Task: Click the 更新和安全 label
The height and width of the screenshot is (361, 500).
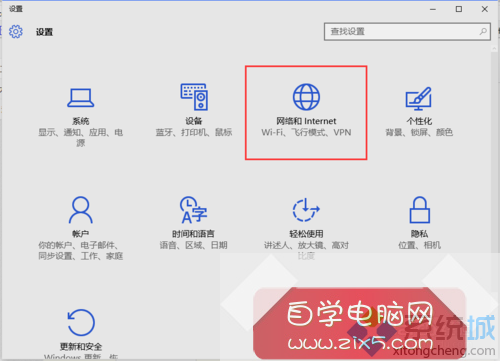Action: click(x=81, y=347)
